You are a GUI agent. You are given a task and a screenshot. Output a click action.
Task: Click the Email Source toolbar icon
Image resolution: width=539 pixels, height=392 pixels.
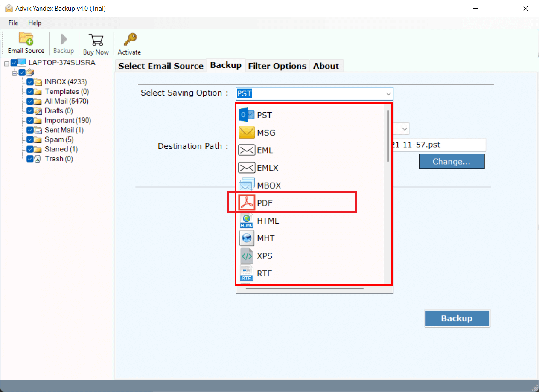(26, 39)
